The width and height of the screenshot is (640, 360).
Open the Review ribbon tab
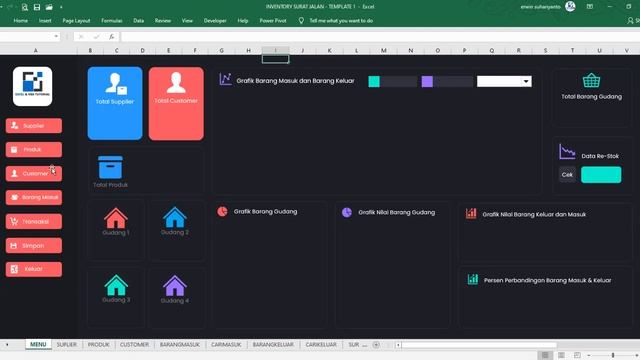click(x=163, y=20)
